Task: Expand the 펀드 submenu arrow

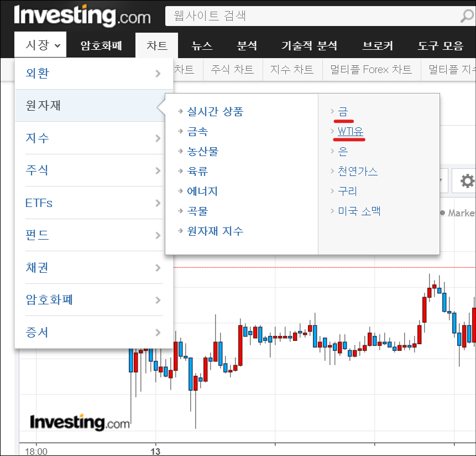Action: (158, 235)
